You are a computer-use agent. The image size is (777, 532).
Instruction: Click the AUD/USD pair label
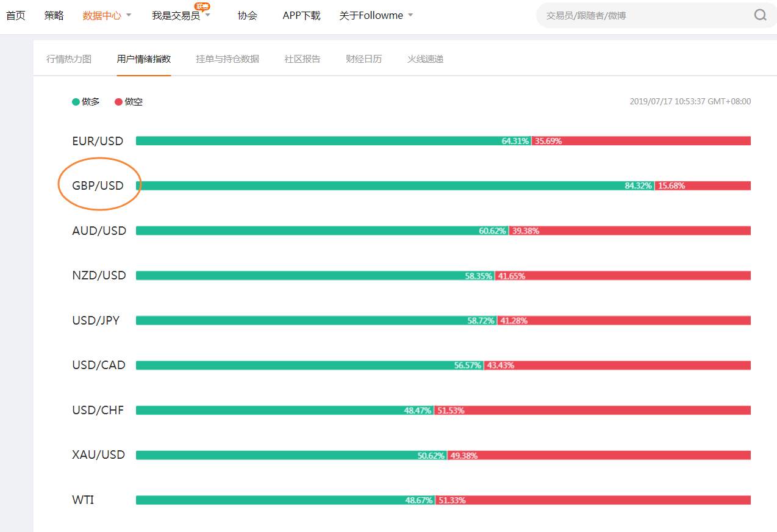click(99, 231)
